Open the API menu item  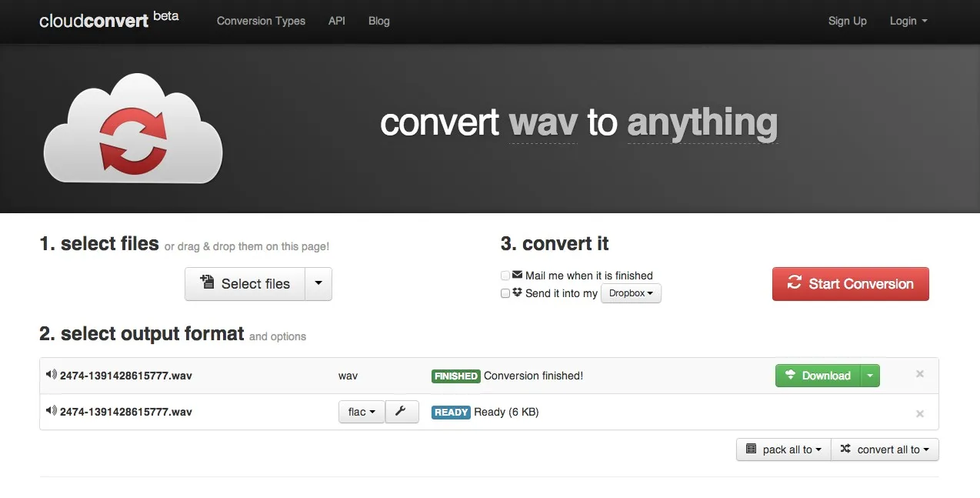click(337, 21)
